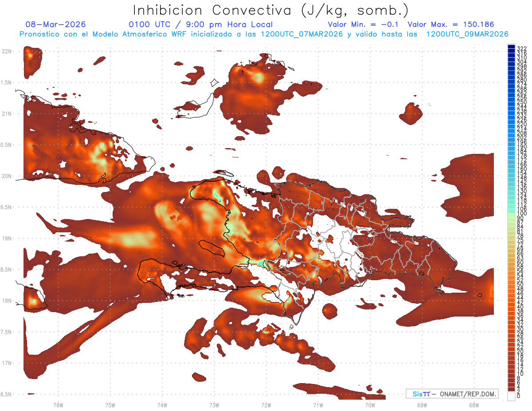The width and height of the screenshot is (532, 411).
Task: Click the title 'Inhibicion Convectiva (J/kg, somb.)'
Action: click(x=271, y=10)
